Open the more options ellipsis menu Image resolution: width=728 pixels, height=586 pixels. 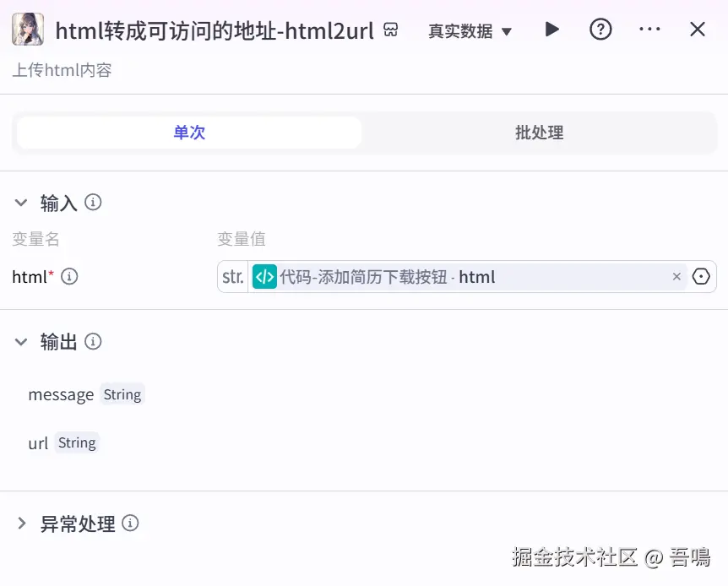pos(649,30)
